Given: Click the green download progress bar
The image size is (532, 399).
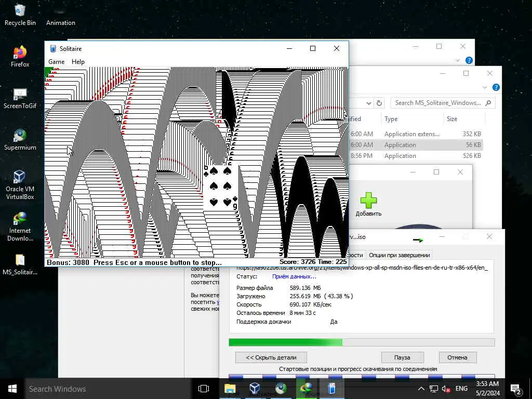Looking at the screenshot, I should (x=286, y=342).
